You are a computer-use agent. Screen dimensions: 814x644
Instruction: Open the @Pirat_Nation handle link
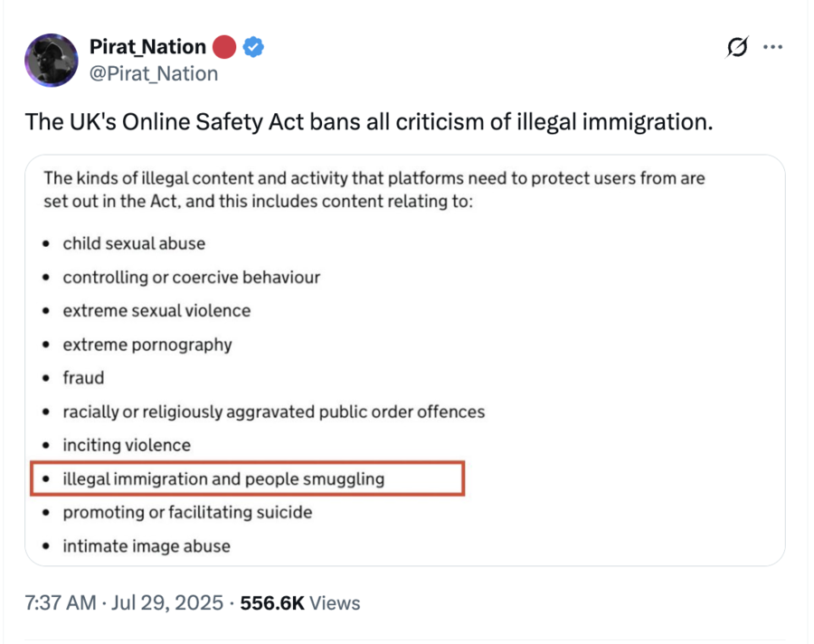pos(154,73)
